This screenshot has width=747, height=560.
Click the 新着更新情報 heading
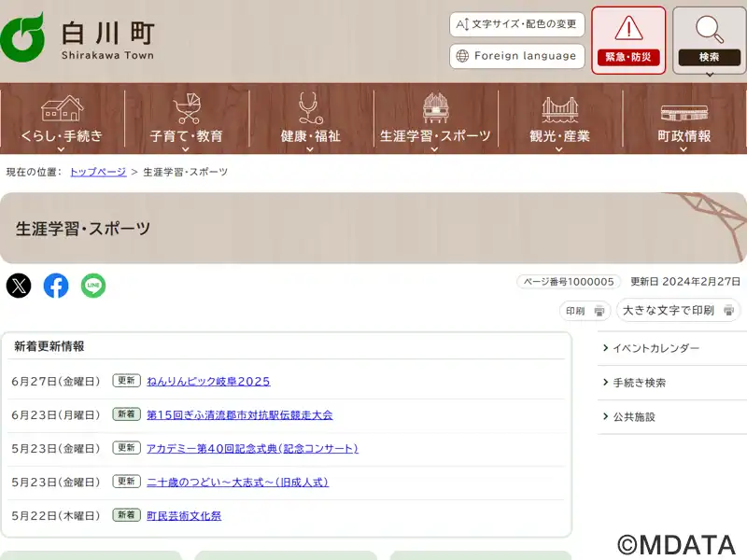[49, 346]
